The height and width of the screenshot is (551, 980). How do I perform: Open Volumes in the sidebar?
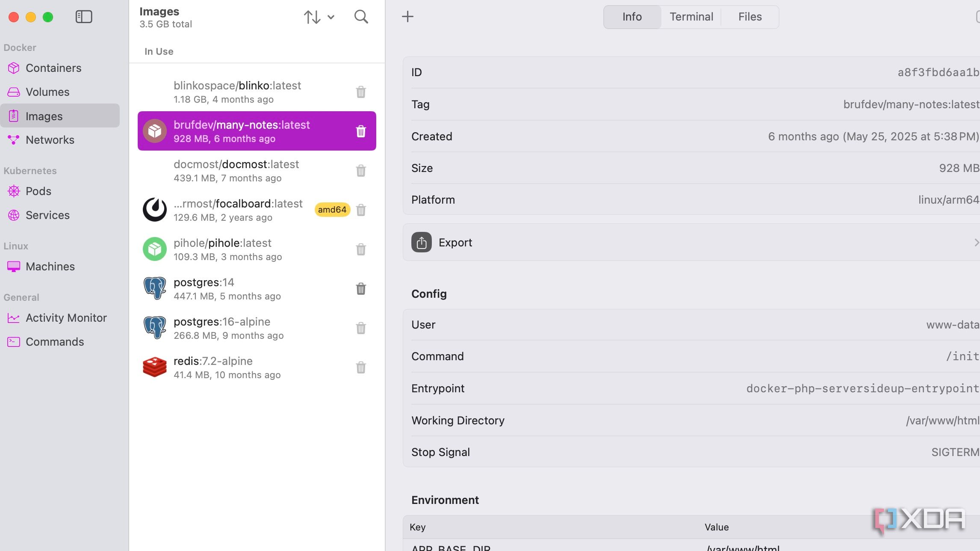coord(60,92)
